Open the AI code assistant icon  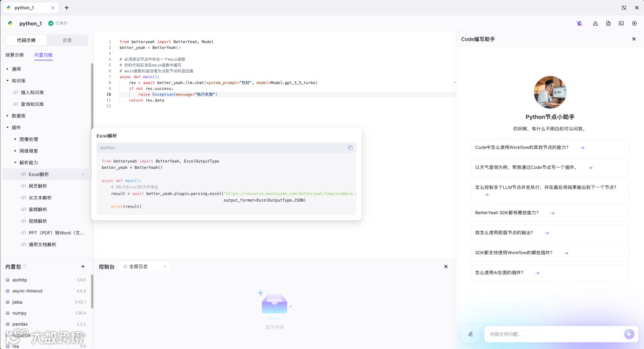click(580, 23)
